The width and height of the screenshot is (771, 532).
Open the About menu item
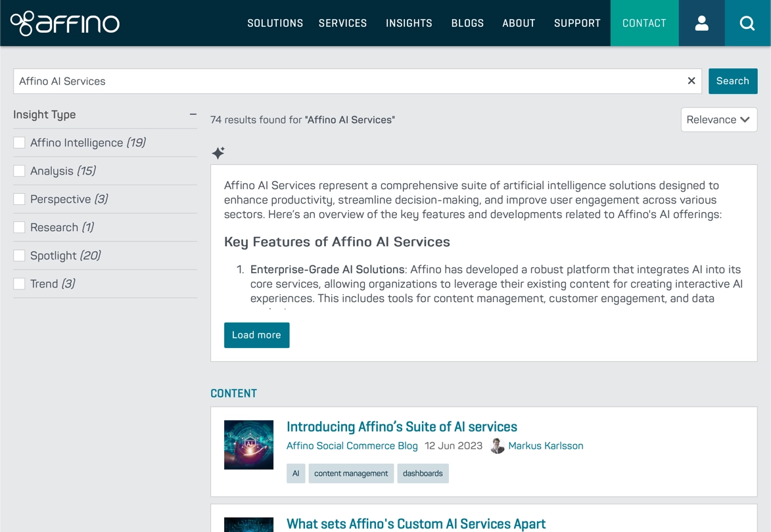[x=518, y=23]
